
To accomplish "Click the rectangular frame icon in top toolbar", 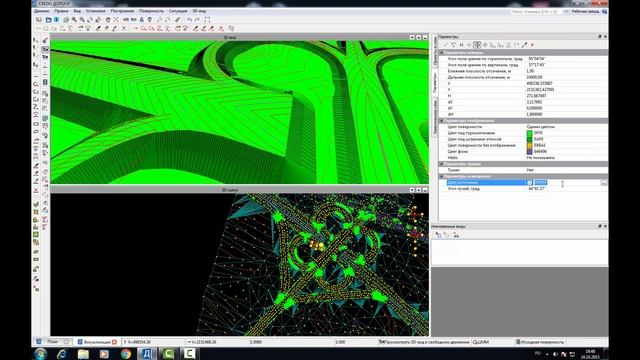I will point(207,20).
